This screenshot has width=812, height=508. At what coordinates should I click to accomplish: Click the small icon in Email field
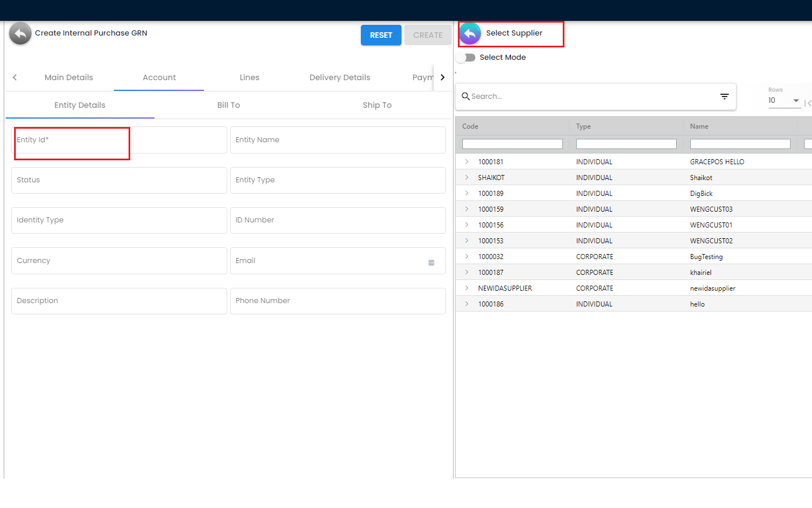[x=431, y=262]
